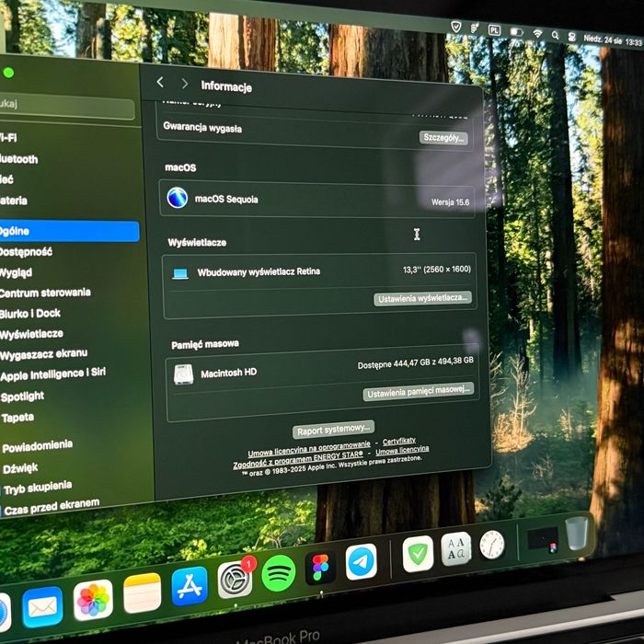Click the built-in Retina display laptop icon
This screenshot has width=644, height=644.
(x=180, y=273)
